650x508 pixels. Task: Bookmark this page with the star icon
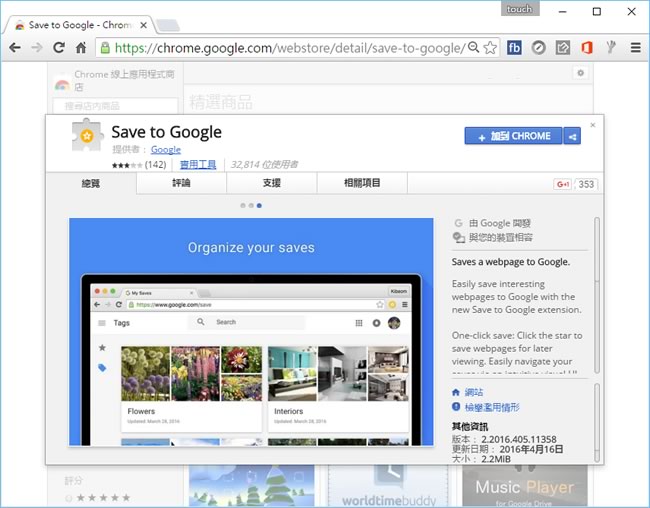pos(490,48)
